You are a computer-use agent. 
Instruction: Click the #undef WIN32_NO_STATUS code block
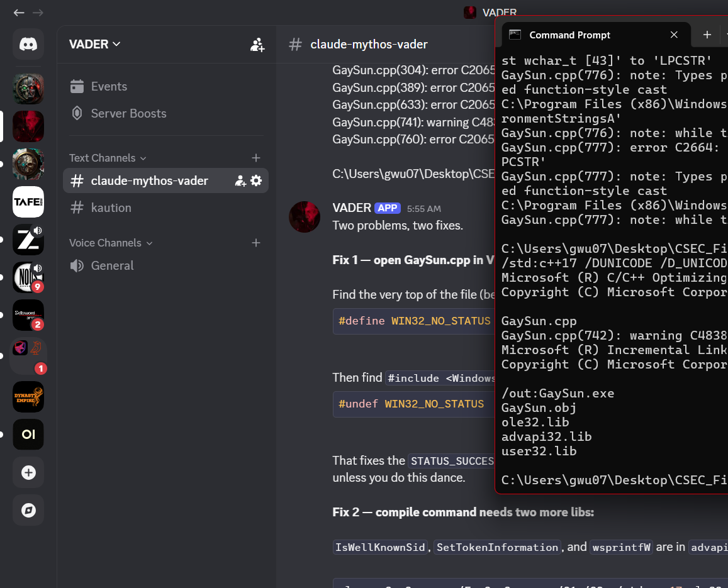click(x=414, y=404)
